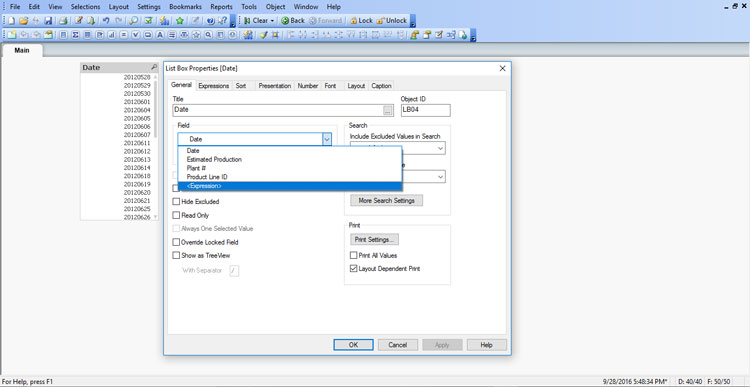This screenshot has height=387, width=750.
Task: Add a new sheet from design toolbar
Action: click(x=11, y=34)
